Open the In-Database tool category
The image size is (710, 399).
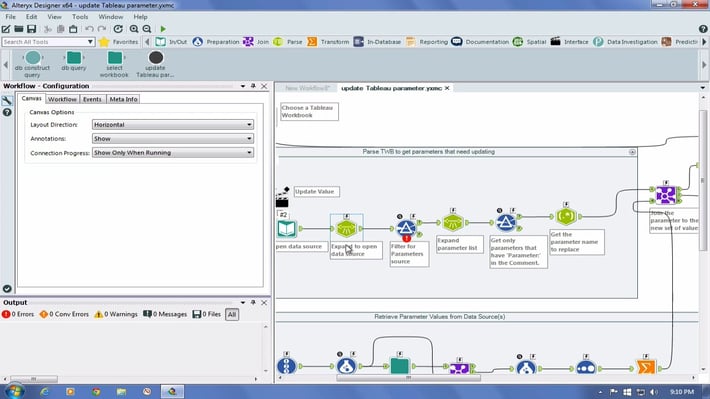(x=377, y=42)
